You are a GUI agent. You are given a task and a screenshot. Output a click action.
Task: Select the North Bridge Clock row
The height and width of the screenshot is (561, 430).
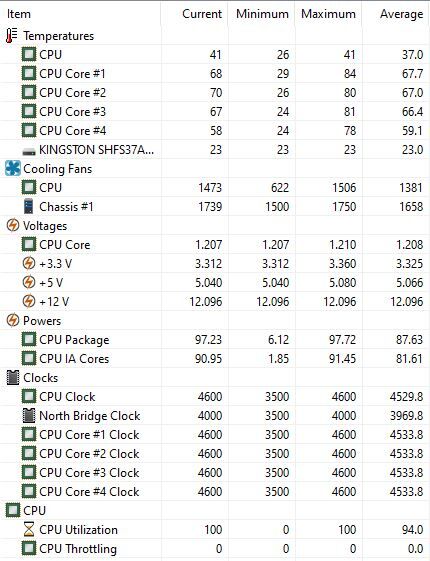click(215, 415)
